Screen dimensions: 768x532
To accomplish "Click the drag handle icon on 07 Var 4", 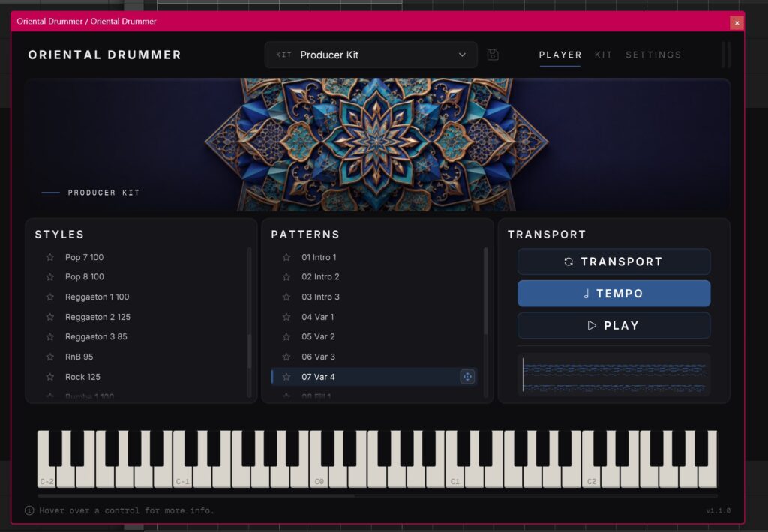I will (467, 377).
